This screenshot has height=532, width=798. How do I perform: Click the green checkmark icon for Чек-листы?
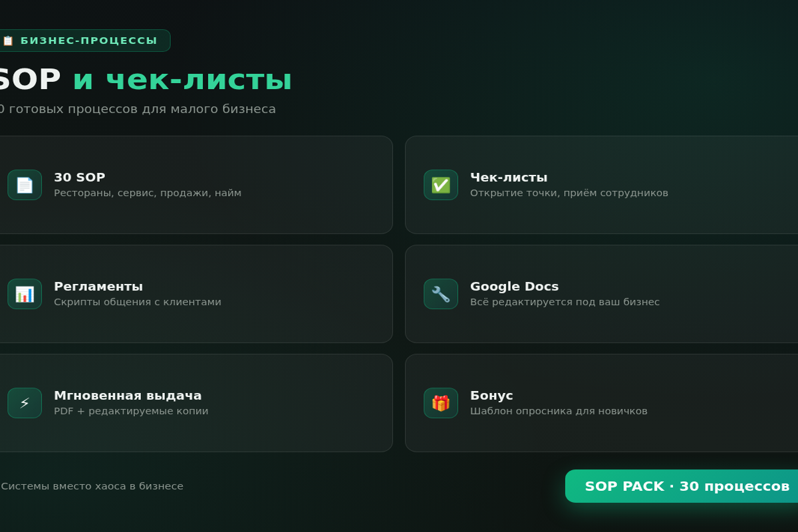click(x=441, y=185)
